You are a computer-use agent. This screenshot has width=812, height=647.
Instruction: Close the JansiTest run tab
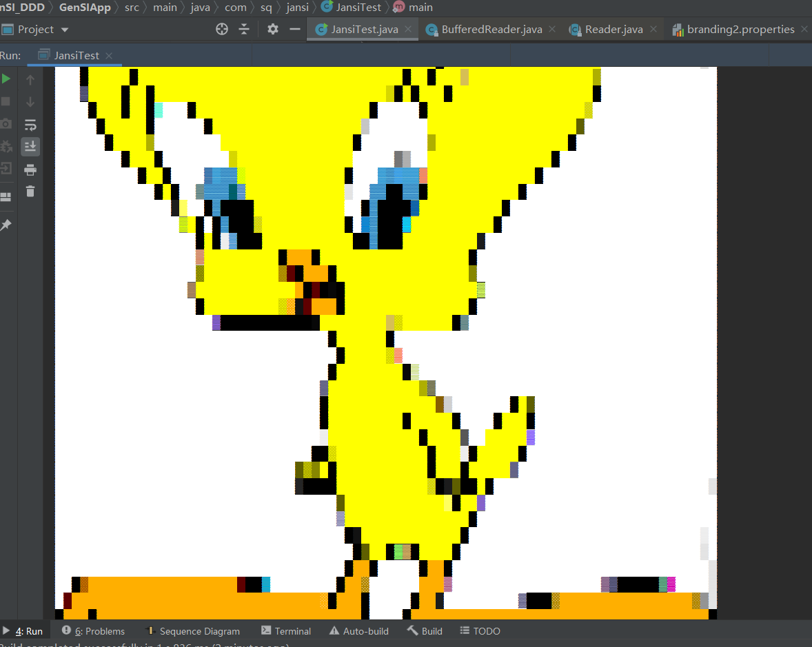pos(109,55)
